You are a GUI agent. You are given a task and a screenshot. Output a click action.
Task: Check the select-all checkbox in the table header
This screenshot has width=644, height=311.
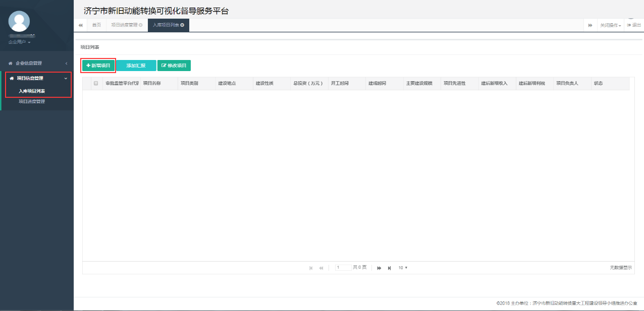coord(95,83)
